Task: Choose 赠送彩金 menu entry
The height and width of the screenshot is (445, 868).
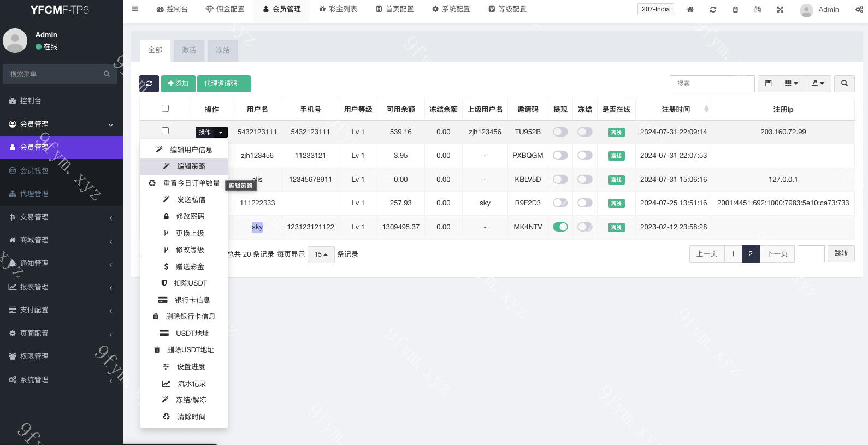Action: pyautogui.click(x=184, y=267)
